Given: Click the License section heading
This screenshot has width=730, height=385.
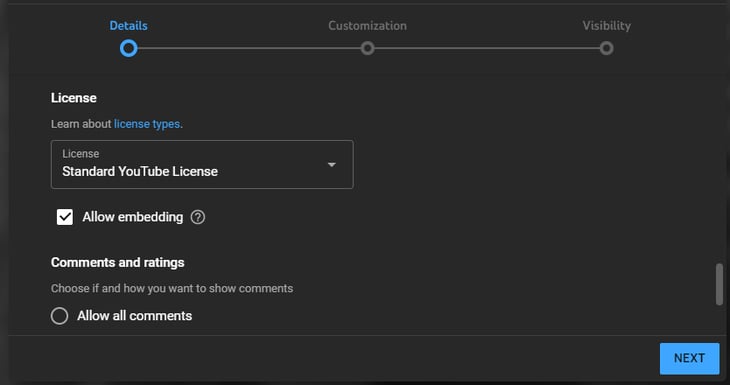Looking at the screenshot, I should (x=74, y=98).
